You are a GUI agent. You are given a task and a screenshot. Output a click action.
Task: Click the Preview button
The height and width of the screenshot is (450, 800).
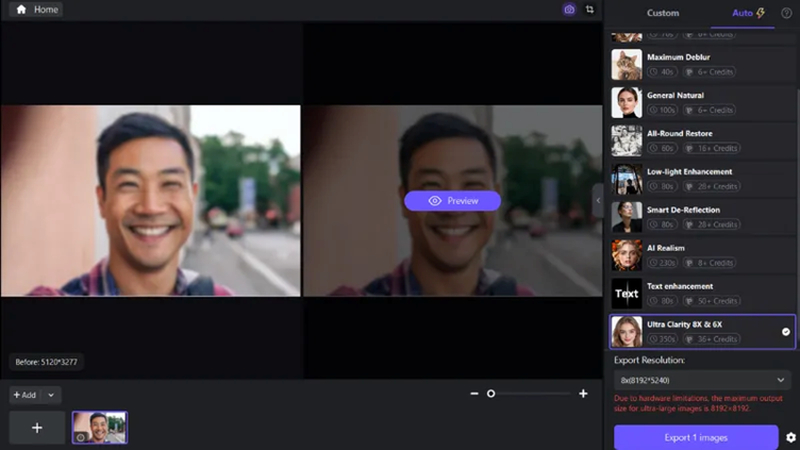pos(452,201)
